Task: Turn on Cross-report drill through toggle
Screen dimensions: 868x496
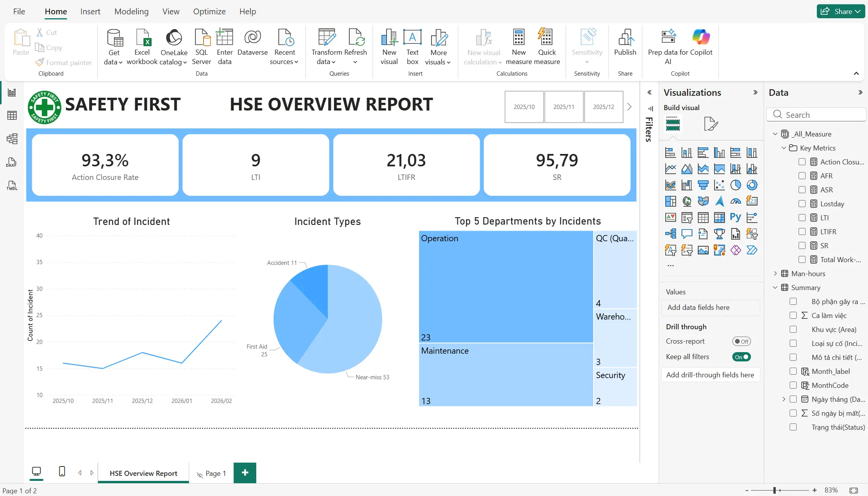Action: [741, 341]
